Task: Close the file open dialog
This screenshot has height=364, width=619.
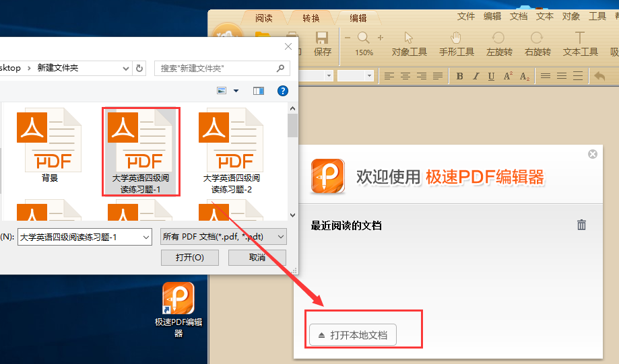Action: (288, 46)
